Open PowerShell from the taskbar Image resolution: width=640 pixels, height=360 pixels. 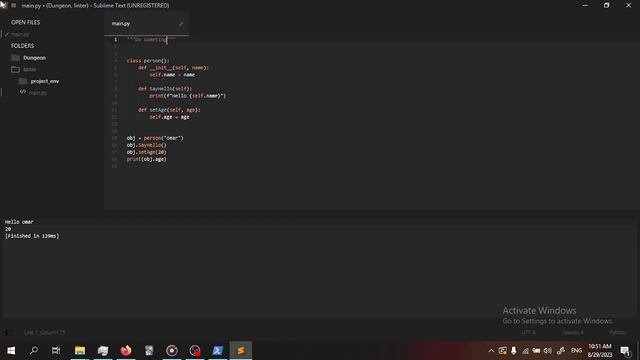tap(218, 350)
